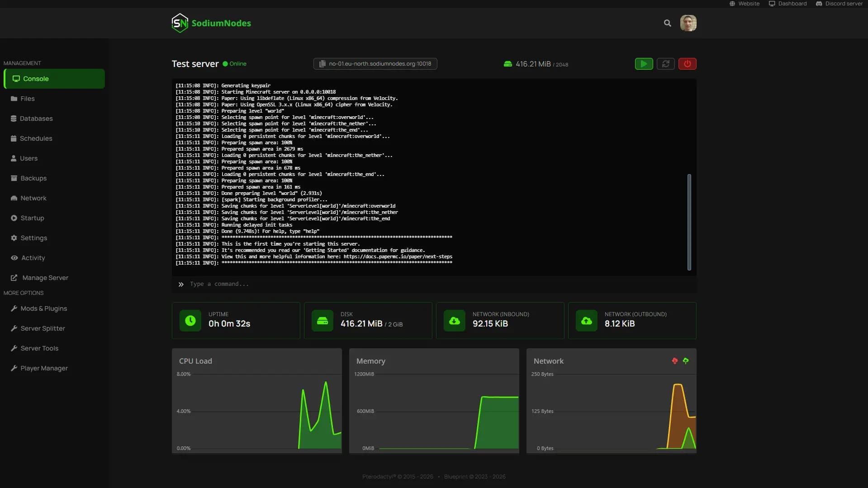Copy server address no-01.eu-north.sodiumnodes.org:10018
This screenshot has height=488, width=868.
click(x=375, y=64)
